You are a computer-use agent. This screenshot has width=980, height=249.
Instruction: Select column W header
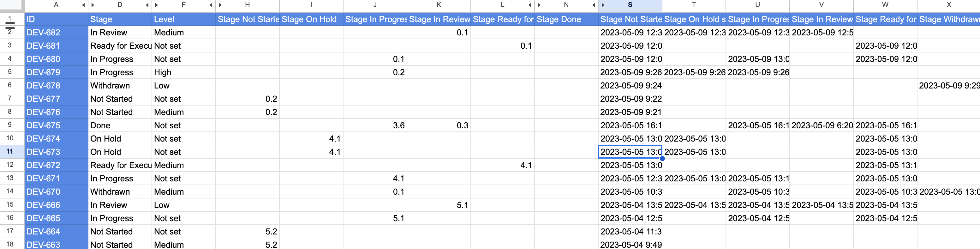point(885,5)
